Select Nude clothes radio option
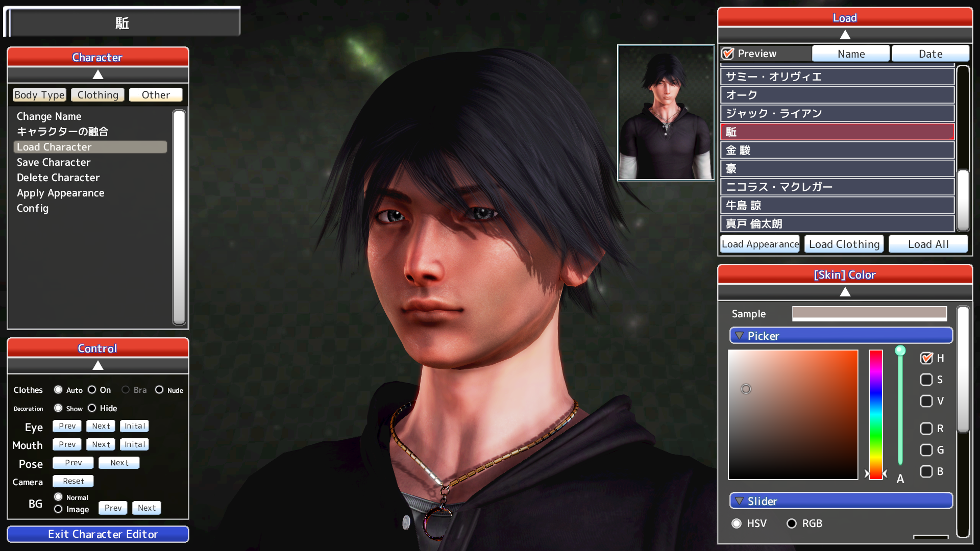Image resolution: width=980 pixels, height=551 pixels. click(x=159, y=390)
